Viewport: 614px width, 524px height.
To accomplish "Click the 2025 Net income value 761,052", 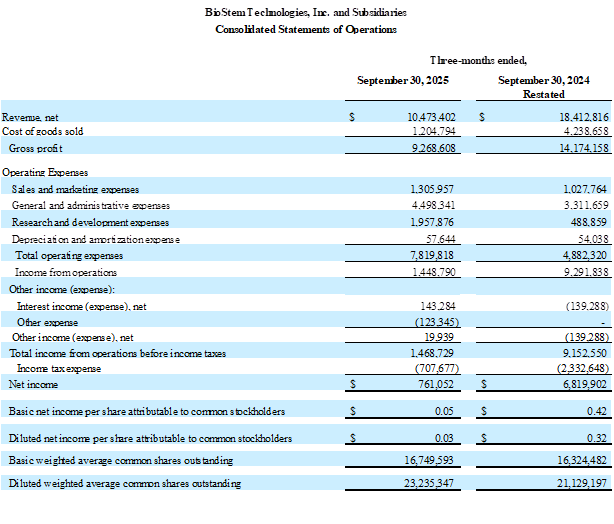I will [437, 384].
